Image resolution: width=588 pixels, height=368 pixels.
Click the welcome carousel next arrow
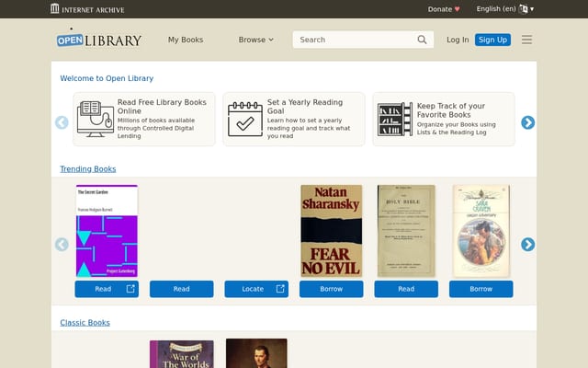pos(527,122)
